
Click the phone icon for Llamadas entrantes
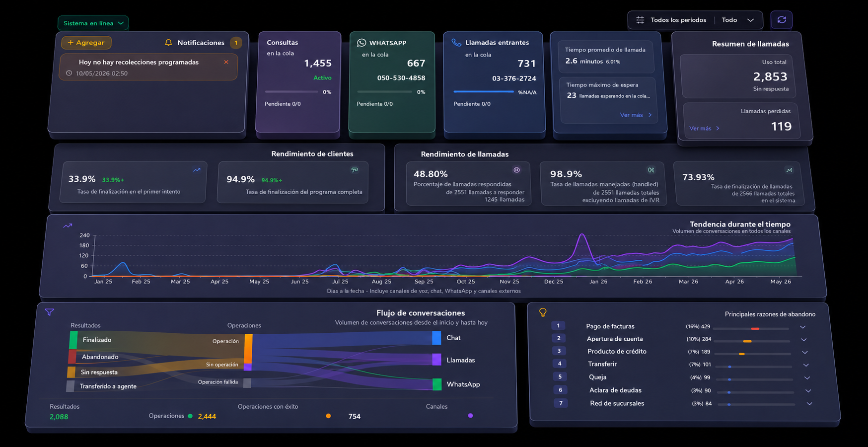pyautogui.click(x=456, y=42)
